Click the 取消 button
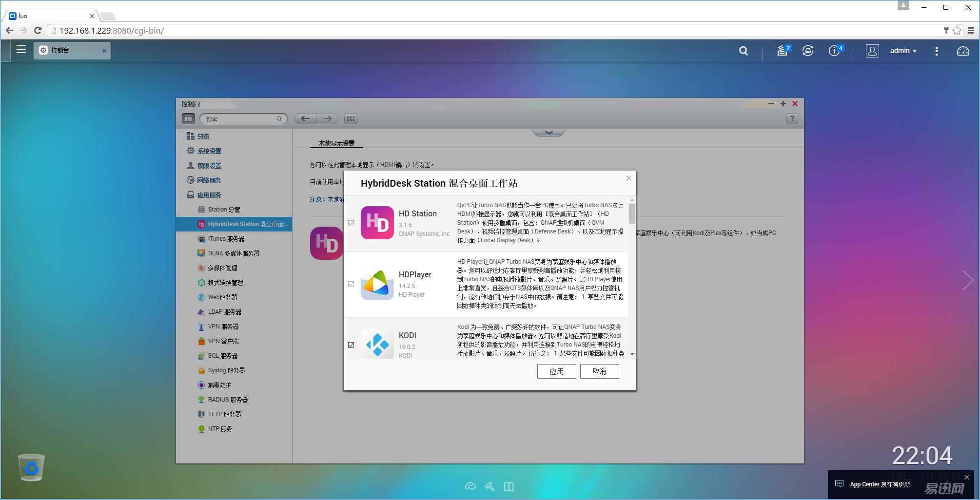This screenshot has width=980, height=500. (599, 371)
